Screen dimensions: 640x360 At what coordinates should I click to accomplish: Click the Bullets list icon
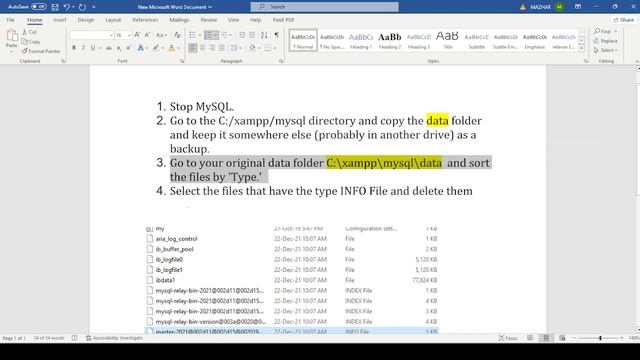click(x=192, y=35)
